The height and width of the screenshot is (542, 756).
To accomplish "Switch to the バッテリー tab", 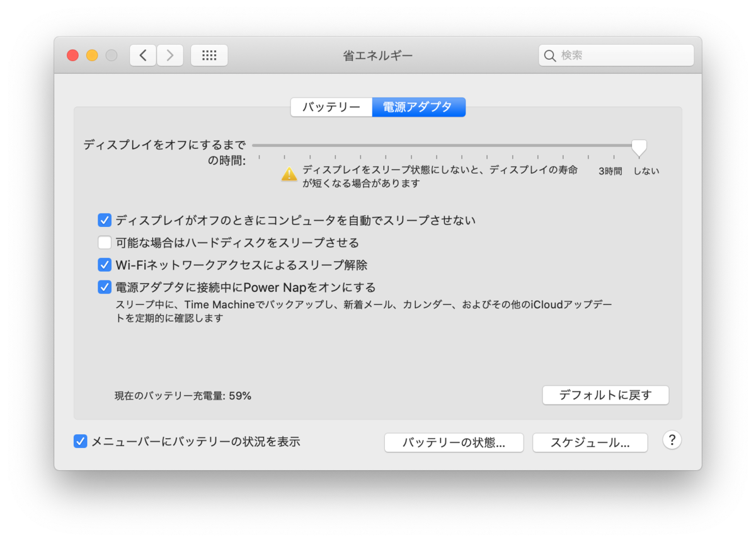I will (331, 107).
